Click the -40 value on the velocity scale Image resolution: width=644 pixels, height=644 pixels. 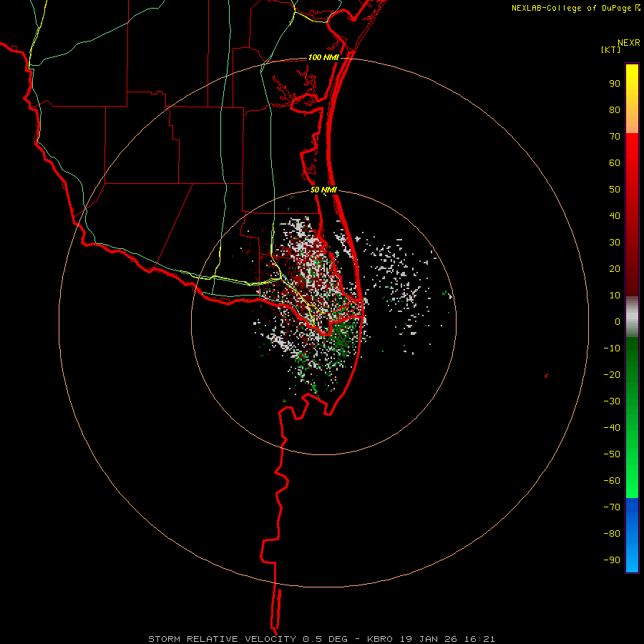[x=612, y=428]
